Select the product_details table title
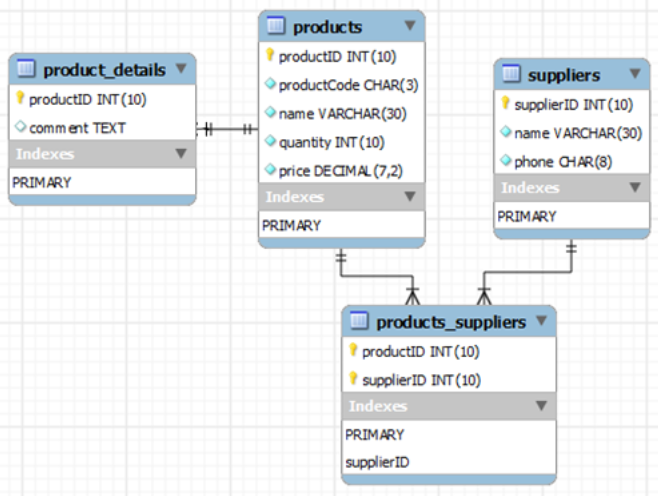Image resolution: width=658 pixels, height=496 pixels. tap(104, 70)
